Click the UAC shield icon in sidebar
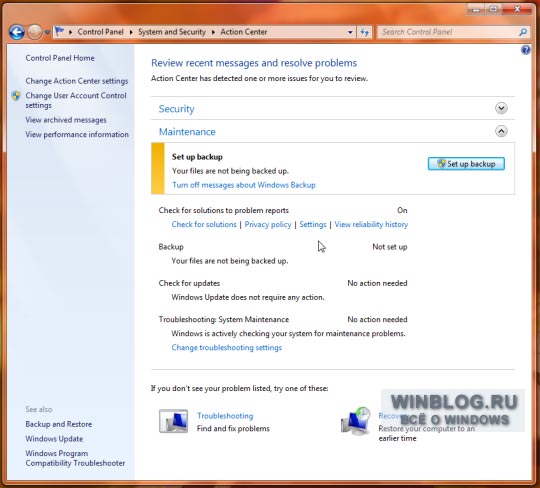This screenshot has height=488, width=540. coord(16,96)
